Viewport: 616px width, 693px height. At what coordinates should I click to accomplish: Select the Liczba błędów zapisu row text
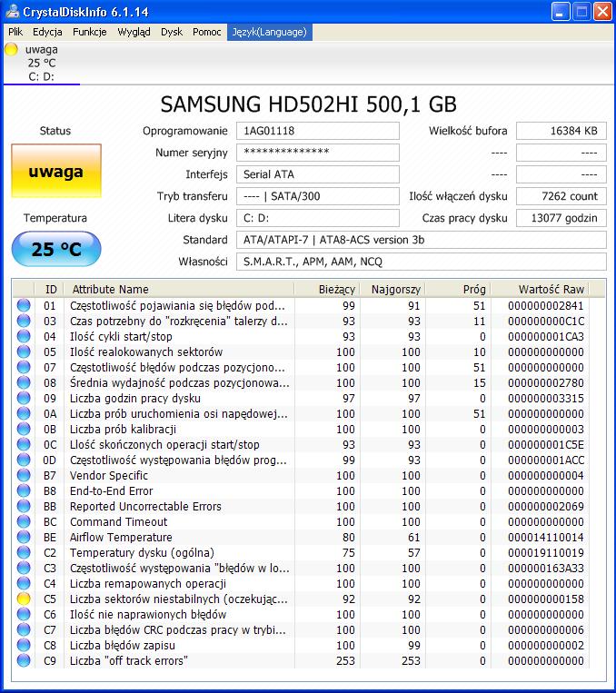tap(122, 645)
